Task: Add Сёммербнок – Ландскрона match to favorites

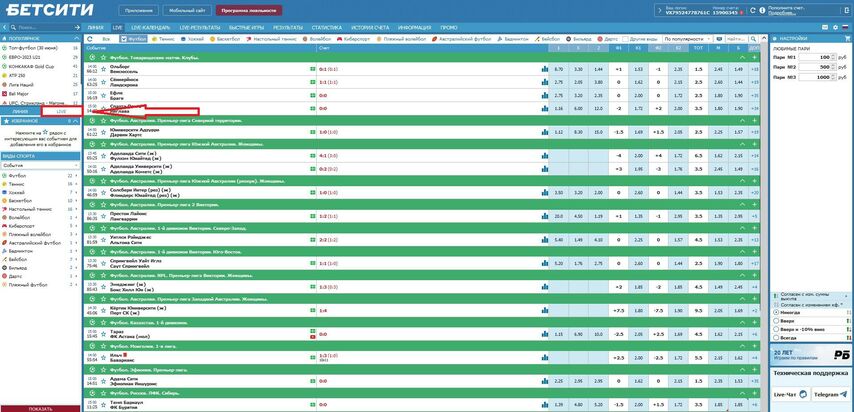Action: coord(103,82)
